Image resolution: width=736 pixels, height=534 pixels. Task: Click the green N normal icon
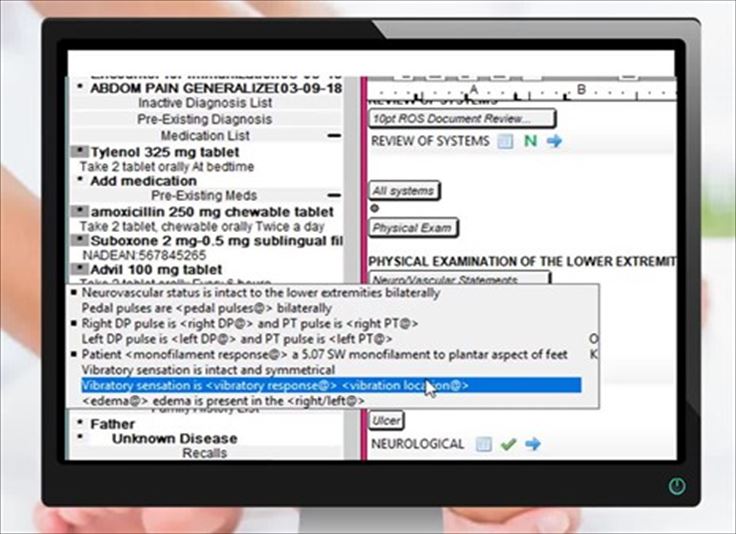[530, 141]
